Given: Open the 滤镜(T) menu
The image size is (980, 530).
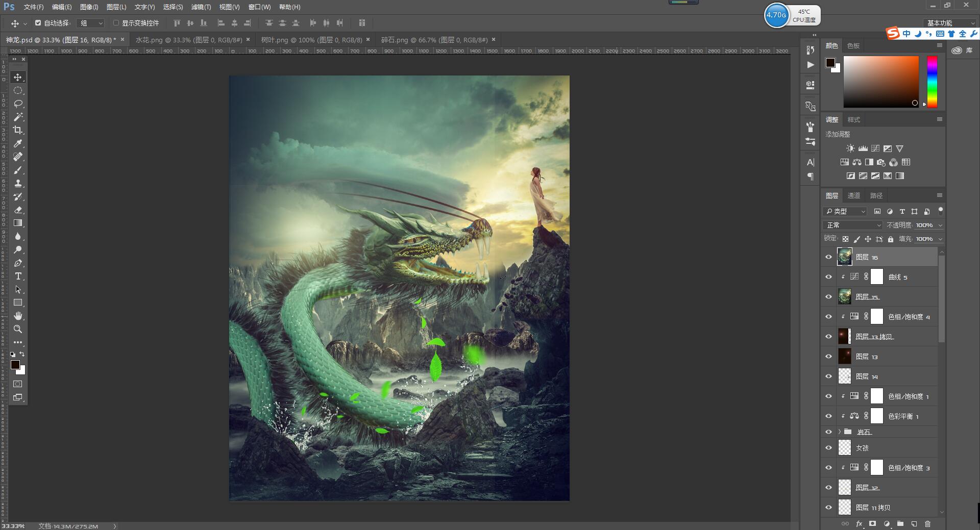Looking at the screenshot, I should [x=201, y=7].
